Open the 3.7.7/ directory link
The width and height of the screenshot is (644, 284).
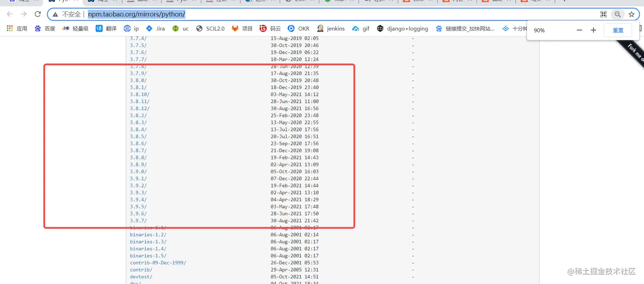[x=138, y=59]
